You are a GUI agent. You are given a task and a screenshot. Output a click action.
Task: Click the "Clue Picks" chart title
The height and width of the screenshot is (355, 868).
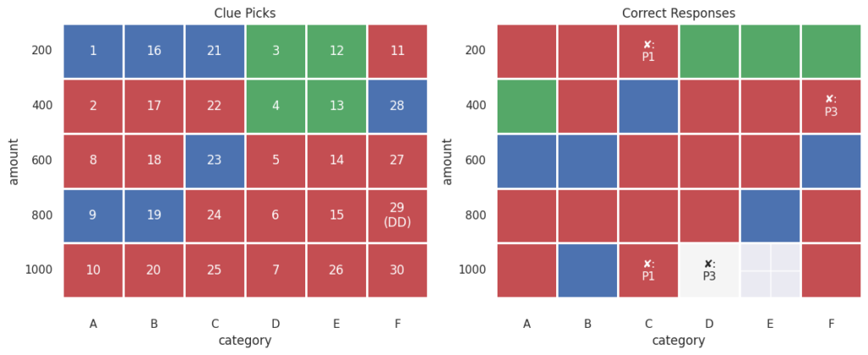246,14
